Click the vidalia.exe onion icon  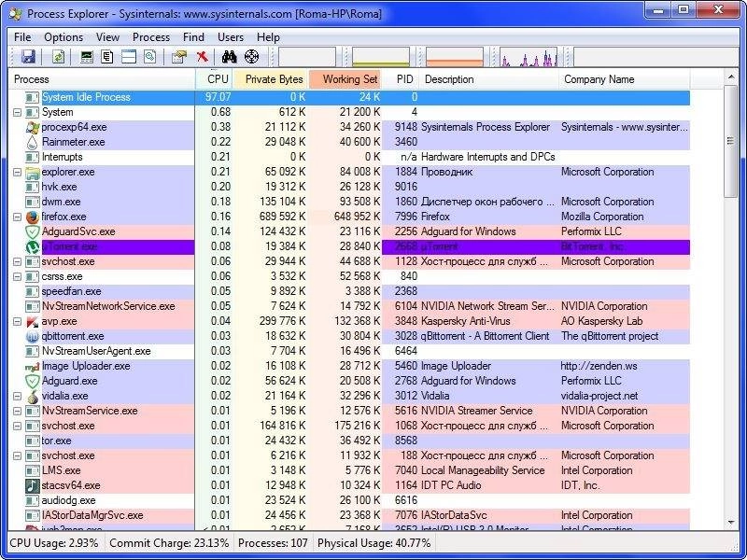(x=33, y=396)
